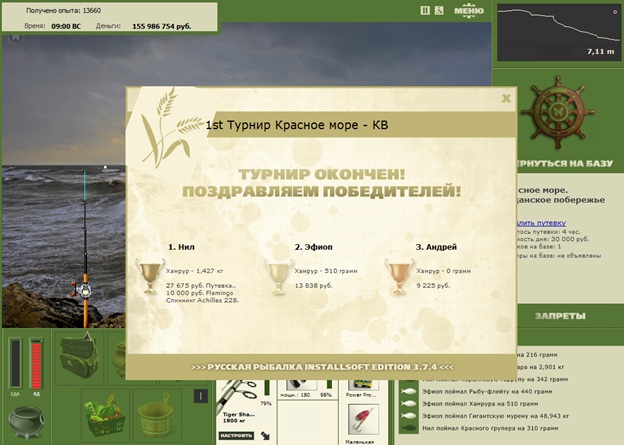This screenshot has width=624, height=445.
Task: Select first place name Нил
Action: pos(181,247)
